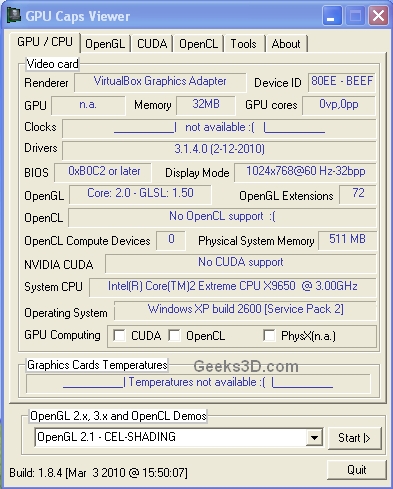Click the Renderer field VirtualBox Graphics Adapter
Image resolution: width=393 pixels, height=489 pixels.
160,82
